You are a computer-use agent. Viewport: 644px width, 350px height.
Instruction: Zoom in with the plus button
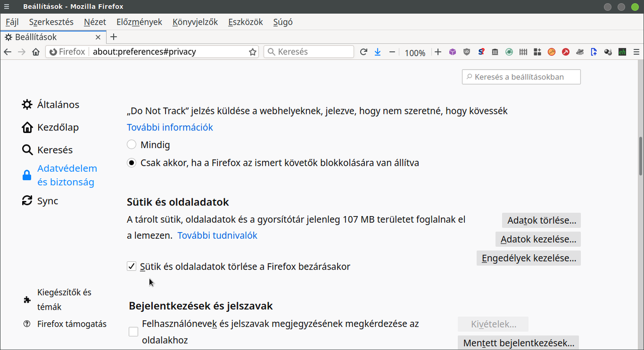[x=438, y=52]
